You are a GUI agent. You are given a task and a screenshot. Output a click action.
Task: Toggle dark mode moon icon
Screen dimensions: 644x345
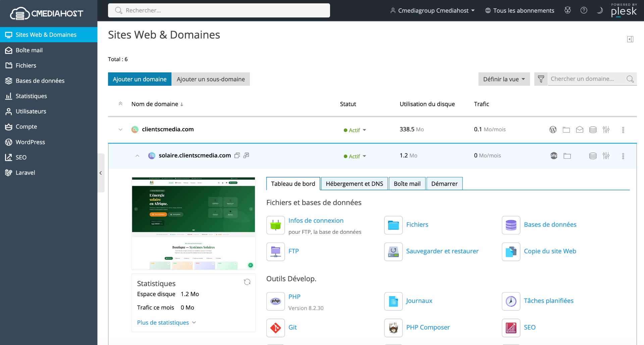pos(600,10)
